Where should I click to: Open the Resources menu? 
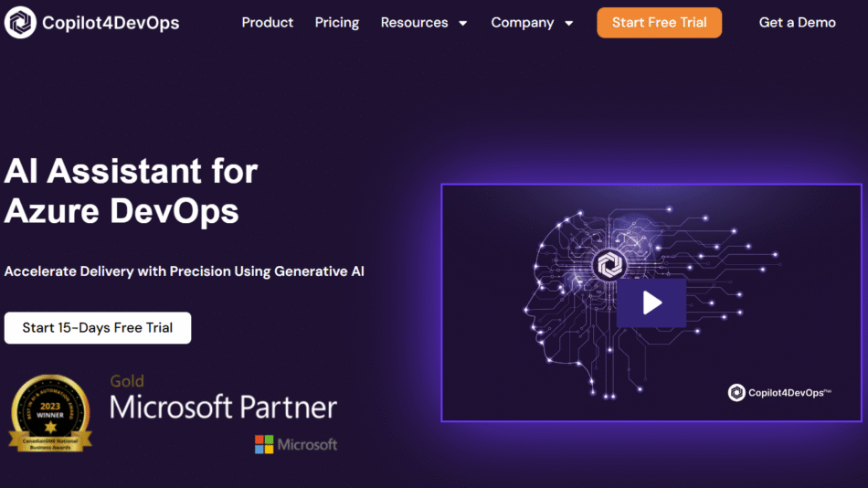[x=414, y=23]
